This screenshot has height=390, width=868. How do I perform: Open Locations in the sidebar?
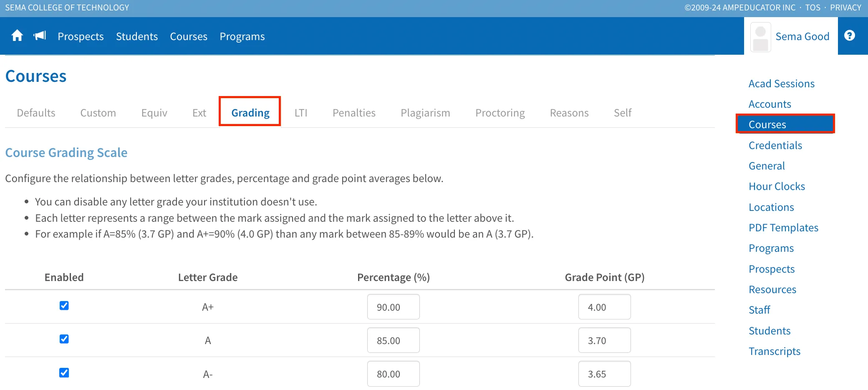(771, 207)
